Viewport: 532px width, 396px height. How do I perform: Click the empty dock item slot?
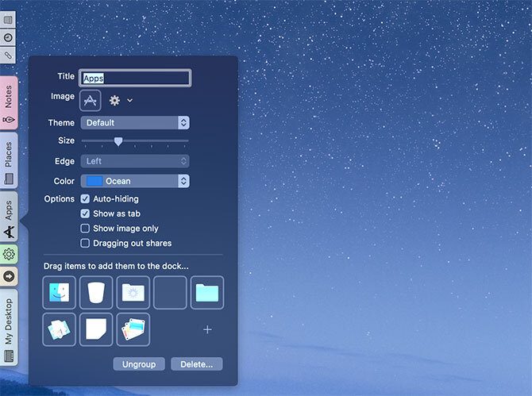pos(170,293)
